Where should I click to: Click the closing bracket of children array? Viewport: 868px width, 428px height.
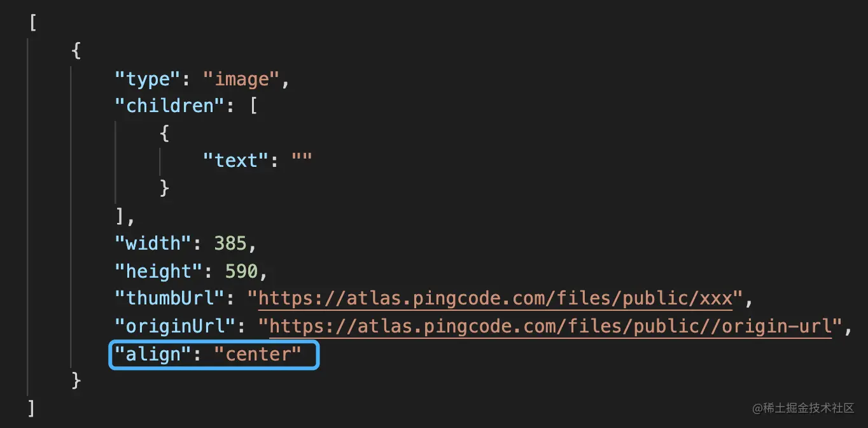point(120,216)
